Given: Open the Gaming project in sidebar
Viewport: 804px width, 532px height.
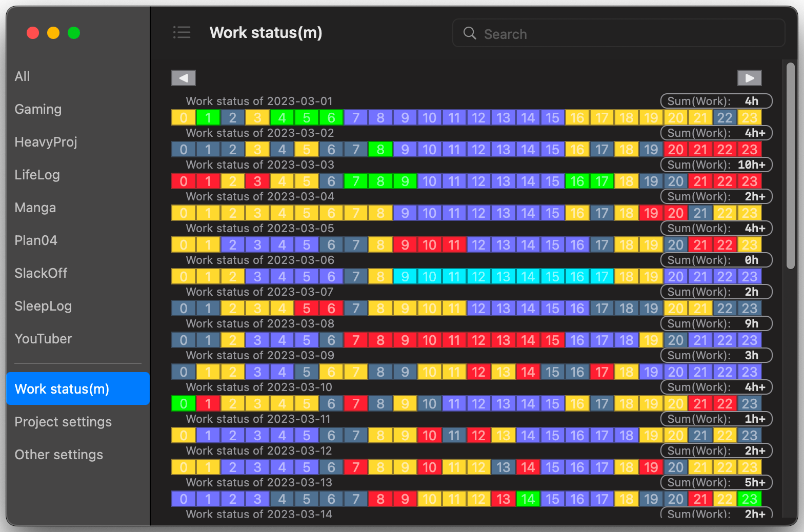Looking at the screenshot, I should click(38, 109).
